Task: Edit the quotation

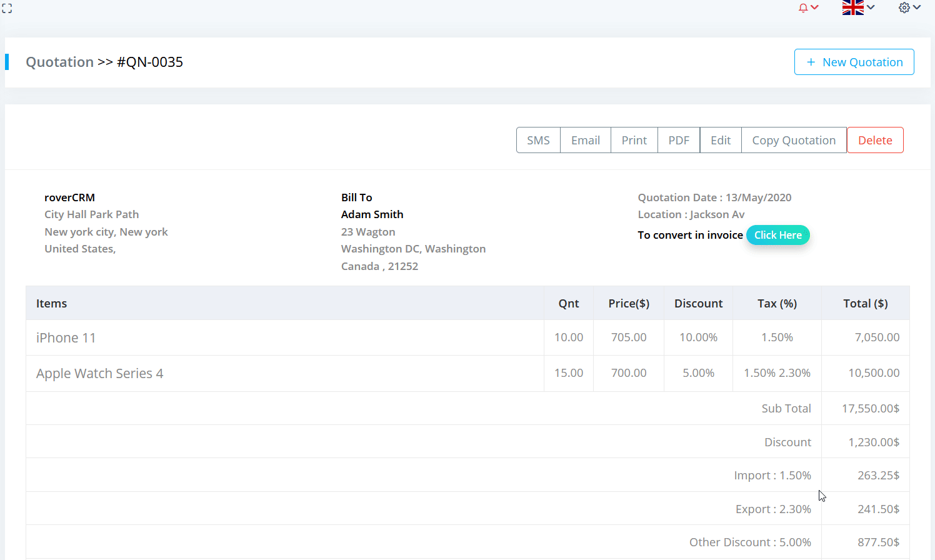Action: 721,140
